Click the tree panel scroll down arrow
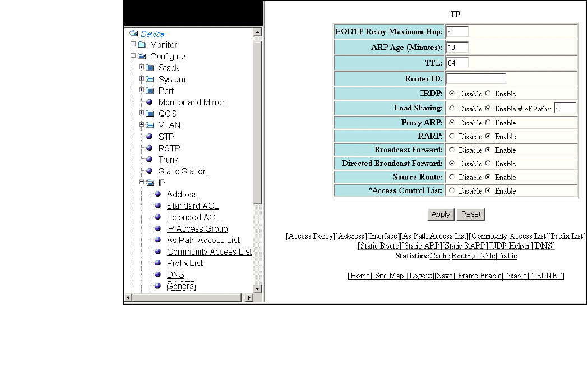 pyautogui.click(x=257, y=289)
